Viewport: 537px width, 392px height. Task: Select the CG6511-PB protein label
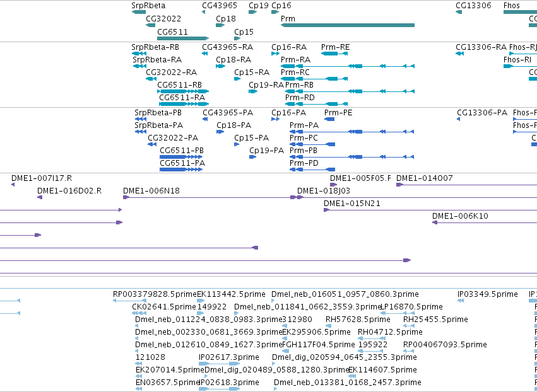click(x=182, y=151)
